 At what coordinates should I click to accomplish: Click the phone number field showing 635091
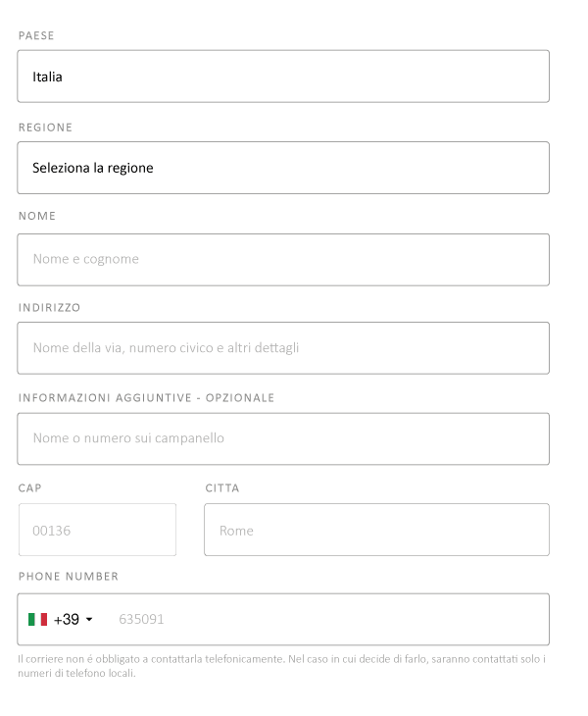coord(323,620)
